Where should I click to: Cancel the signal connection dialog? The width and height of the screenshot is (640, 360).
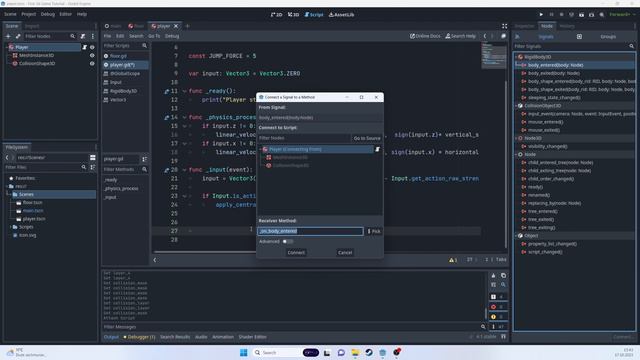click(x=345, y=252)
